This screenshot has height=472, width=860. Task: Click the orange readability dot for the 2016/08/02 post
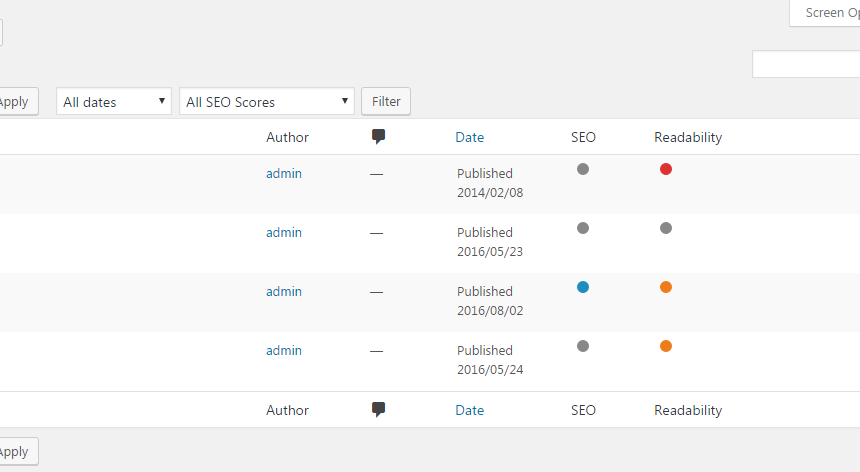tap(666, 287)
